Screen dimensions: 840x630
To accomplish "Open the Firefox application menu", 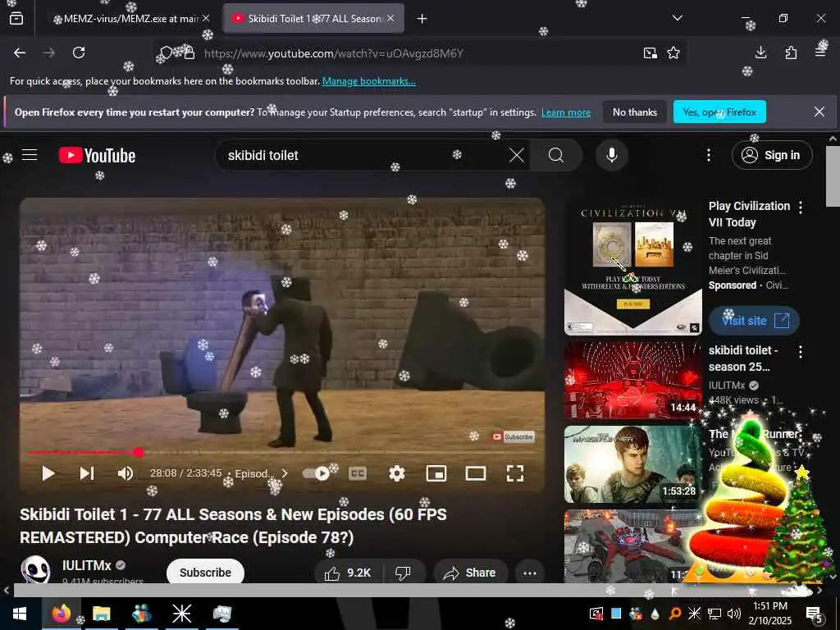I will [820, 52].
